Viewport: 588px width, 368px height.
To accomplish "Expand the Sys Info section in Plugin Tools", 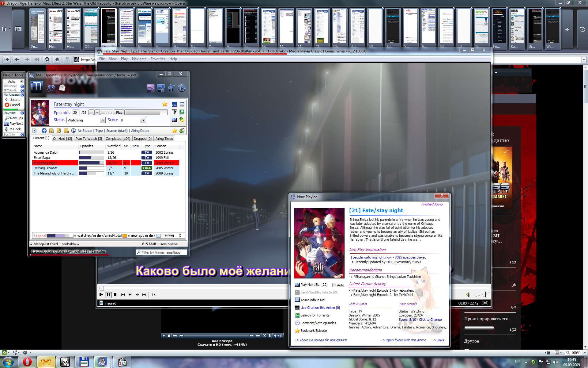I will 22,135.
